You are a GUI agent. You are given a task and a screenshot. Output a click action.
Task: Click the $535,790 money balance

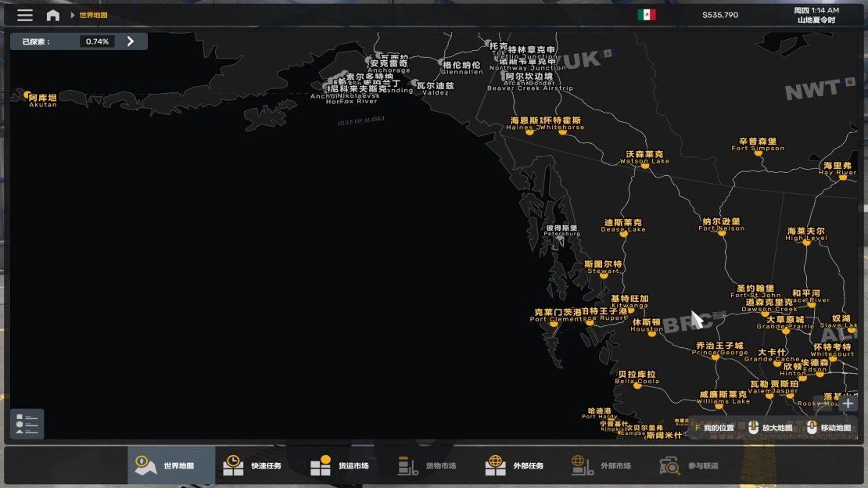[x=719, y=15]
